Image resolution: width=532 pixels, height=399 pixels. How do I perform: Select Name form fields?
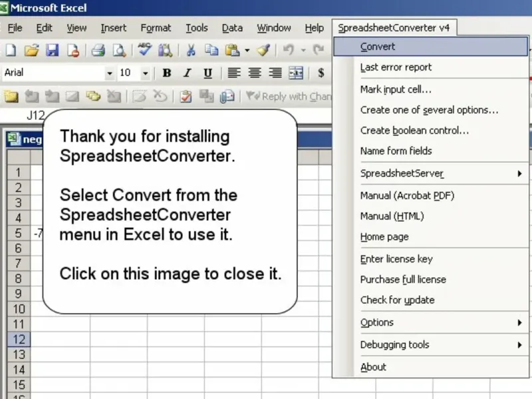[430, 151]
